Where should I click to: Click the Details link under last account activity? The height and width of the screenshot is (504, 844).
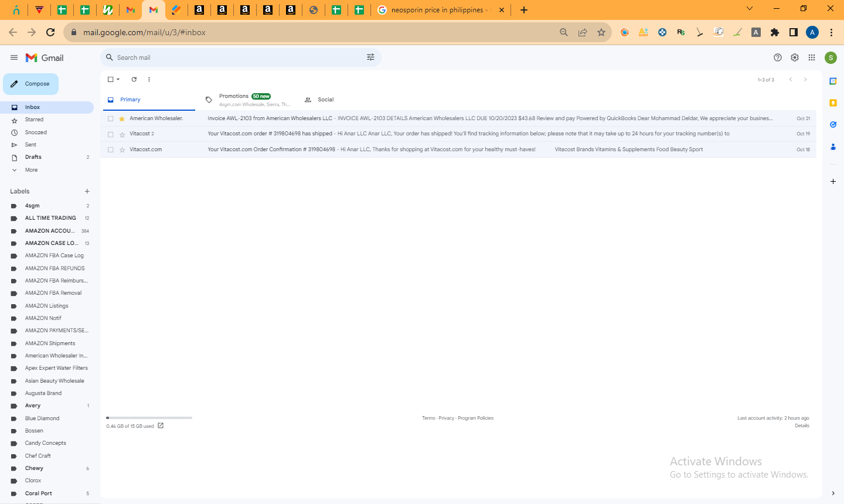point(802,425)
